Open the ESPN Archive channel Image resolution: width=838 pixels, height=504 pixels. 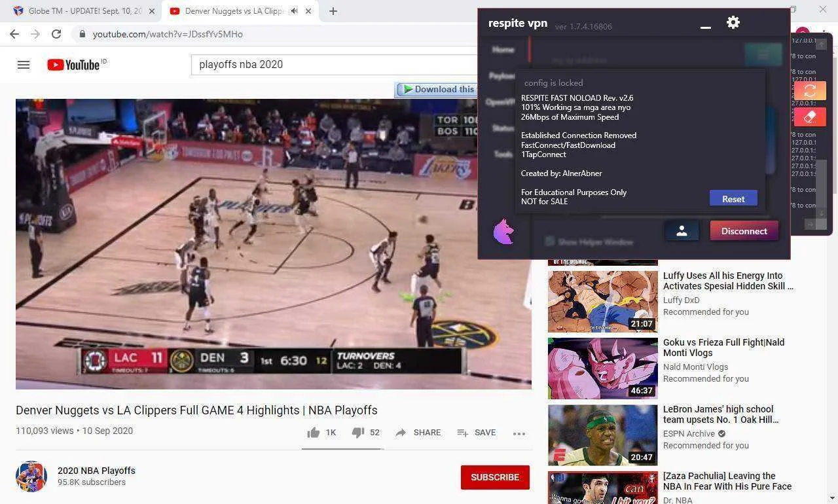click(689, 434)
